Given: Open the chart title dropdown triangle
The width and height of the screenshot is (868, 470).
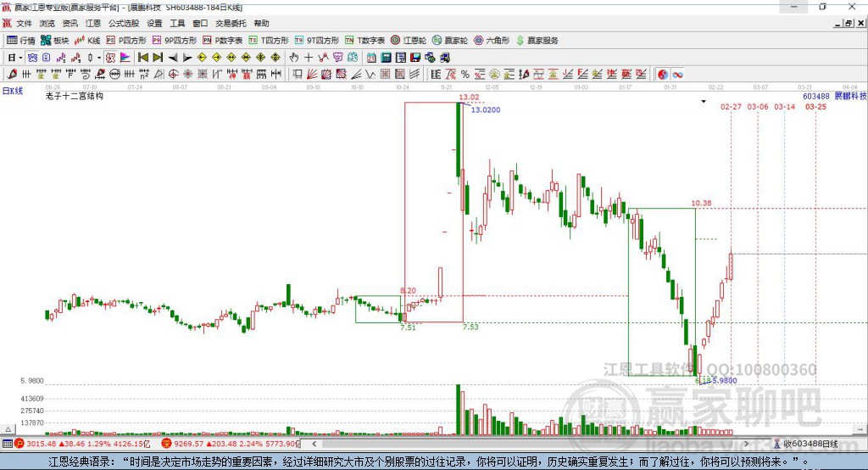Looking at the screenshot, I should point(704,102).
